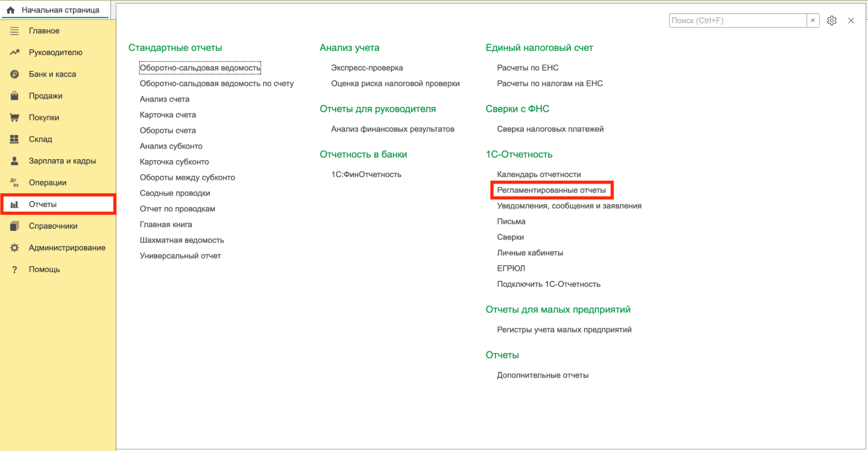This screenshot has height=451, width=868.
Task: Open Обороты счета report
Action: point(168,130)
